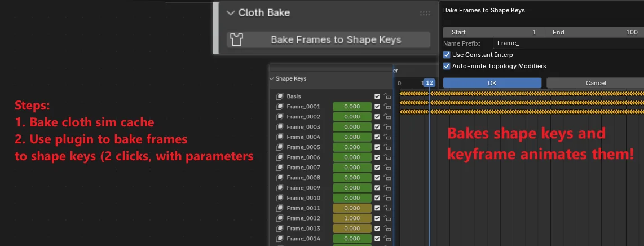Click the shape key icon beside Frame_0012

pos(280,218)
